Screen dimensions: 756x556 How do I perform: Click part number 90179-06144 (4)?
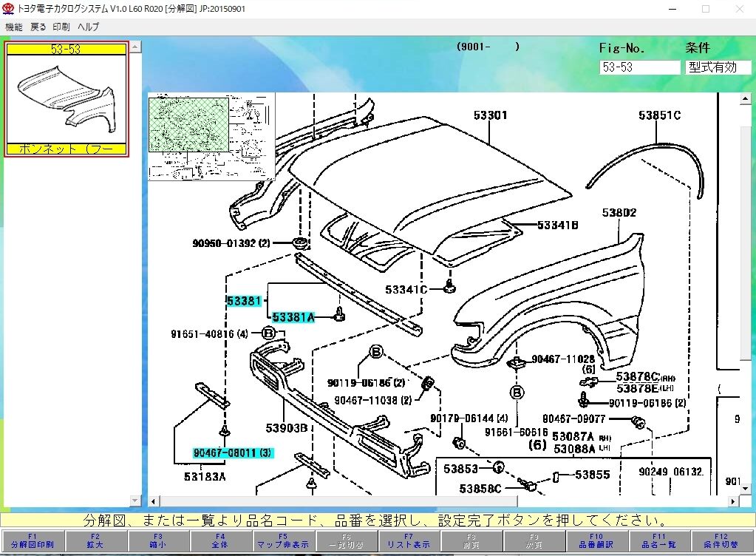click(469, 418)
